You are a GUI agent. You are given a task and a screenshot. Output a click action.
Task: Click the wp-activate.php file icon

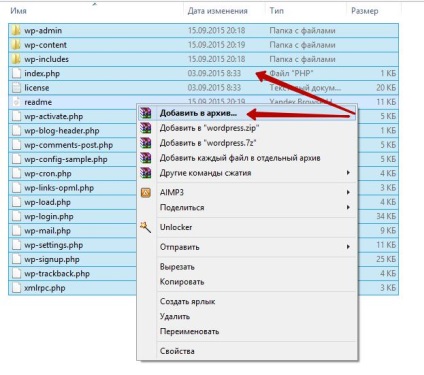[16, 117]
